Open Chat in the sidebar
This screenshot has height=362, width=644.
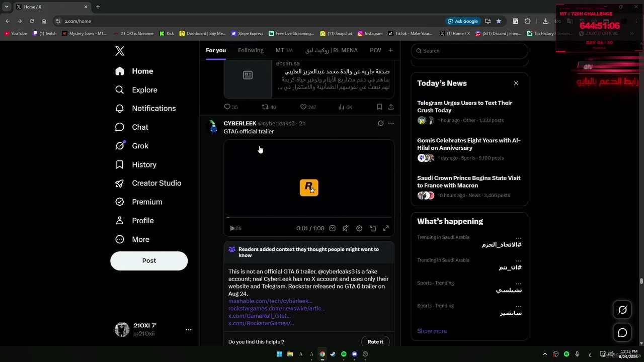[x=131, y=127]
